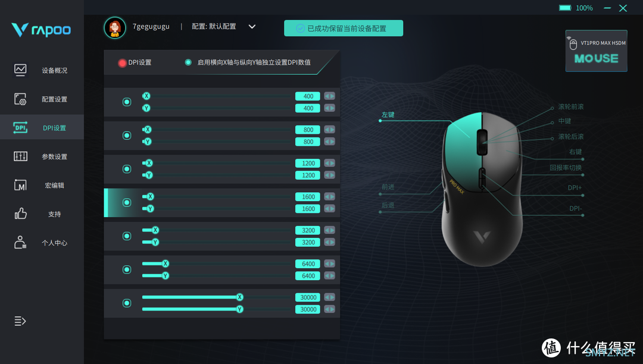Adjust Y stepper arrows for 30000 DPI

(x=330, y=309)
